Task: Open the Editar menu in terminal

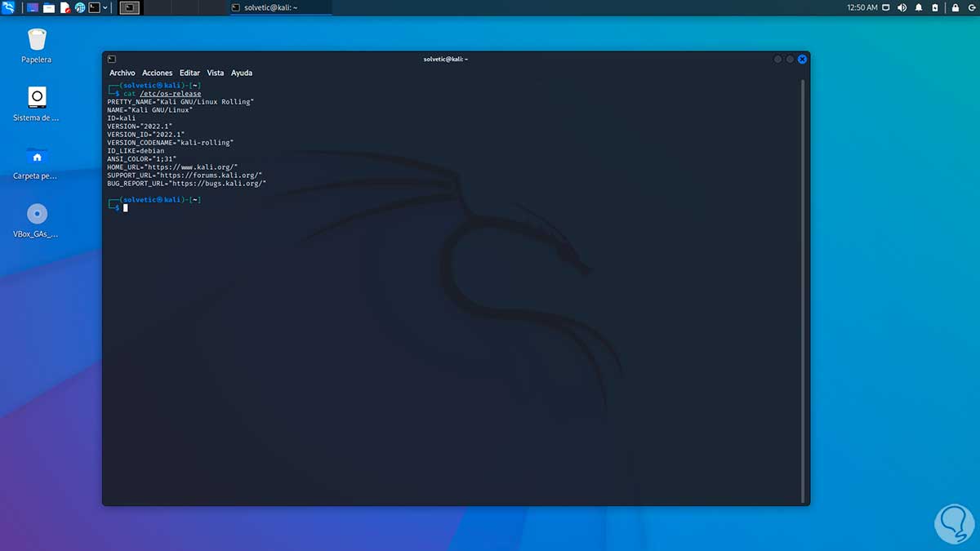Action: (x=189, y=73)
